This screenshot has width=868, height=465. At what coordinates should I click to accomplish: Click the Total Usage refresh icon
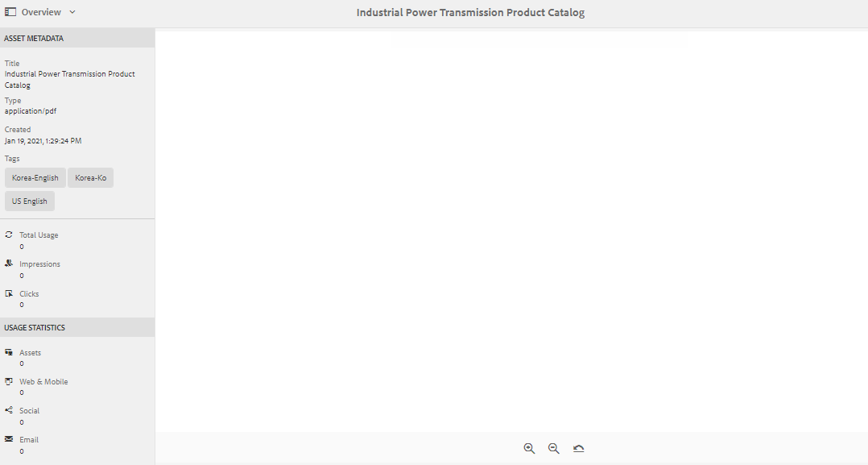click(x=8, y=235)
